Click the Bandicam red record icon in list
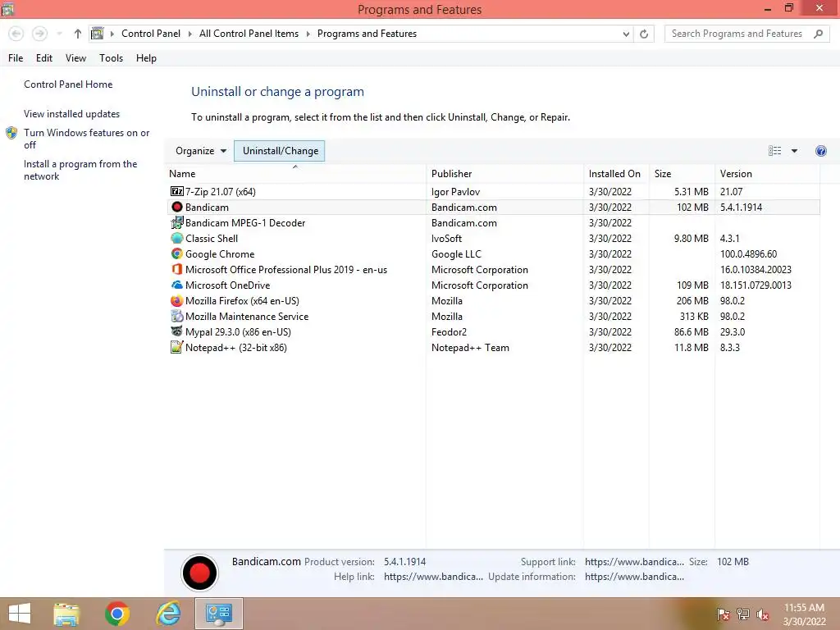The width and height of the screenshot is (840, 630). (x=177, y=207)
